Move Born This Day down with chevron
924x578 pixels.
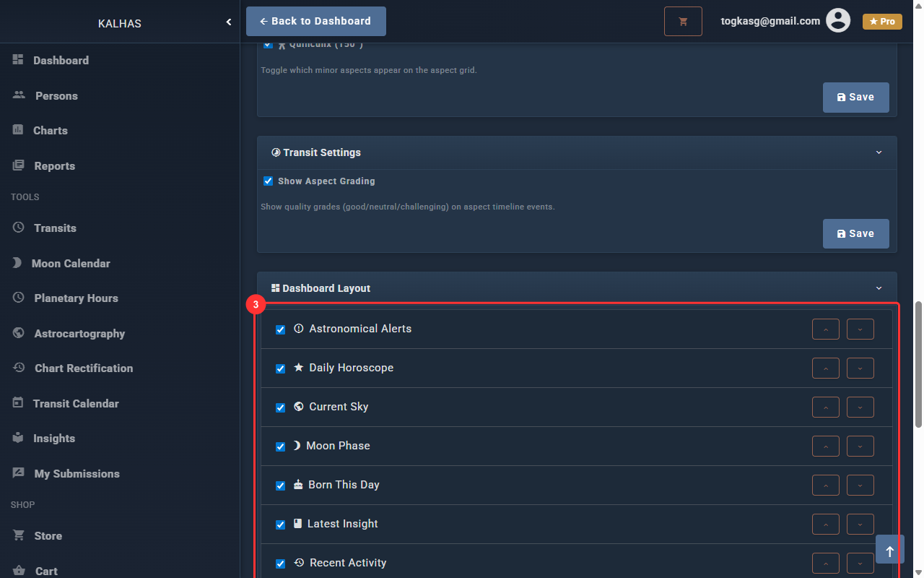click(x=860, y=486)
